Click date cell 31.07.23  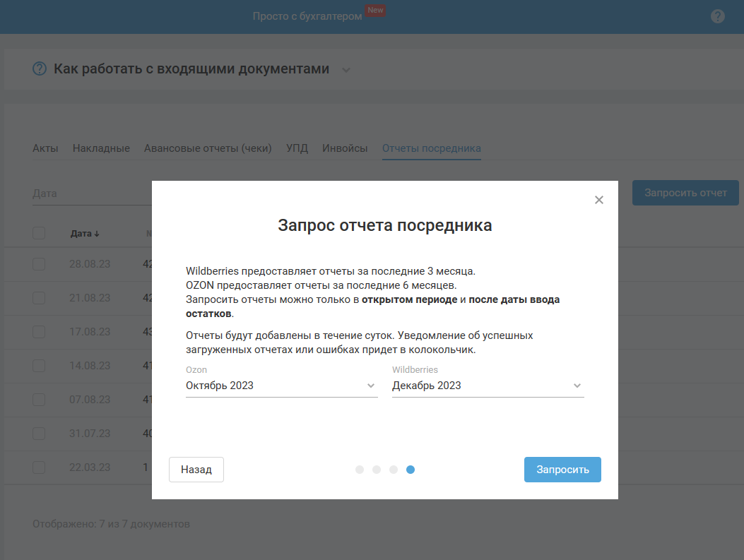(x=90, y=434)
